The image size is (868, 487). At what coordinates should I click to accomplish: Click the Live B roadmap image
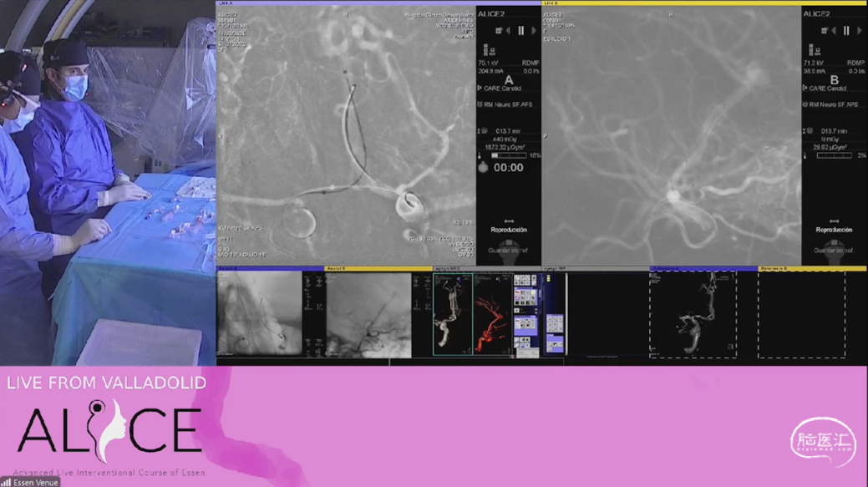click(672, 135)
